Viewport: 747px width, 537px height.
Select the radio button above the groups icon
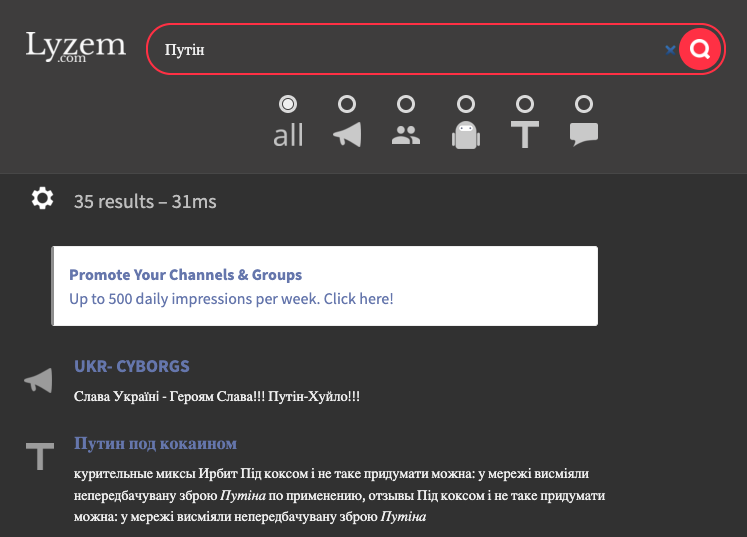pyautogui.click(x=406, y=104)
